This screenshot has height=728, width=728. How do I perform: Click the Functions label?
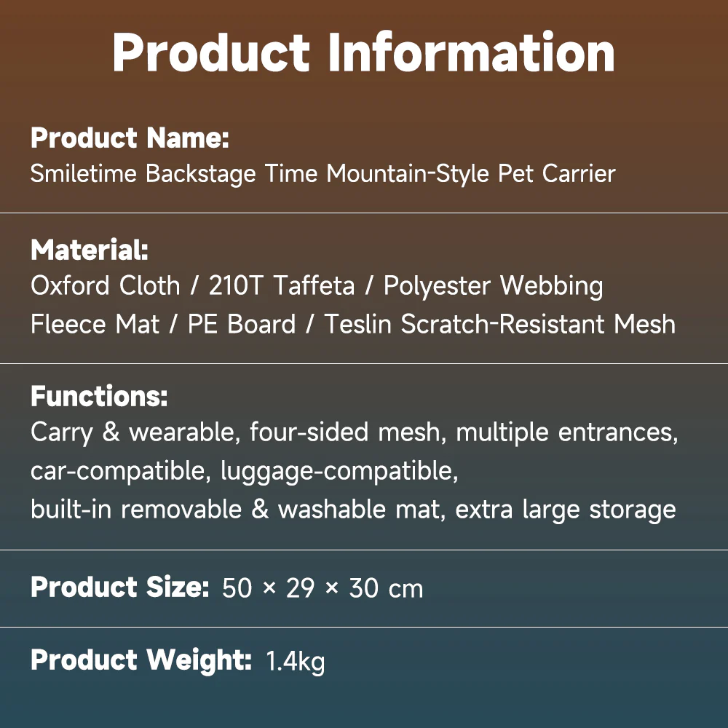coord(99,396)
